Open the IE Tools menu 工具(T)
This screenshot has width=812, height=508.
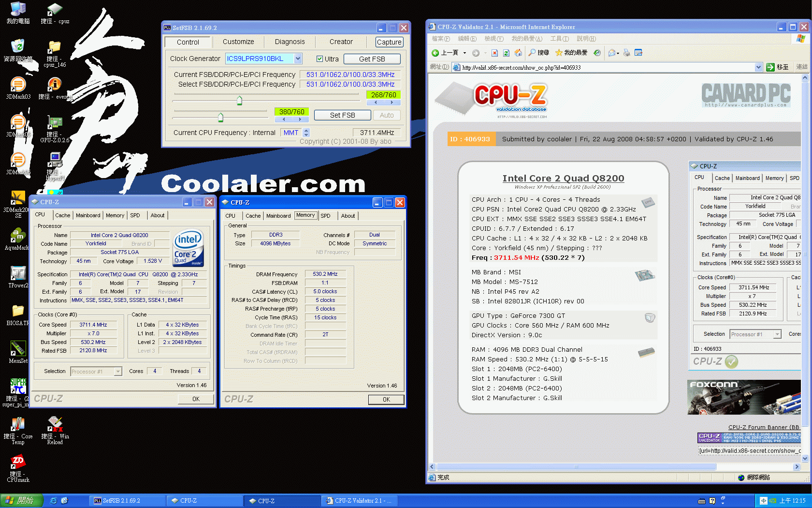(559, 39)
